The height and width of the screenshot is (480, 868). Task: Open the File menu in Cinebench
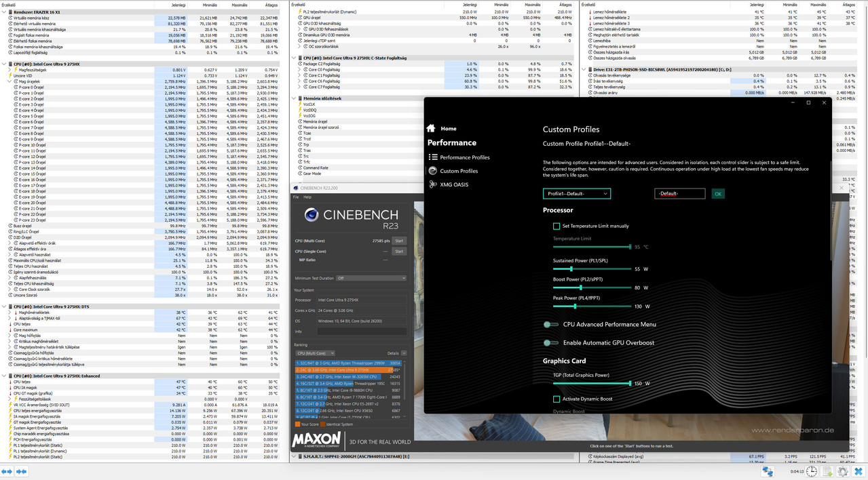click(296, 197)
